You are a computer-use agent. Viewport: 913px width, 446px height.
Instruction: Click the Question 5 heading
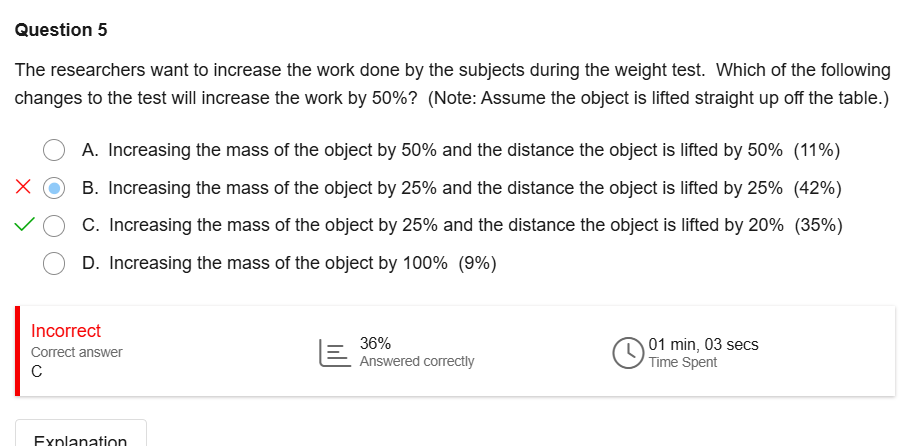click(61, 30)
